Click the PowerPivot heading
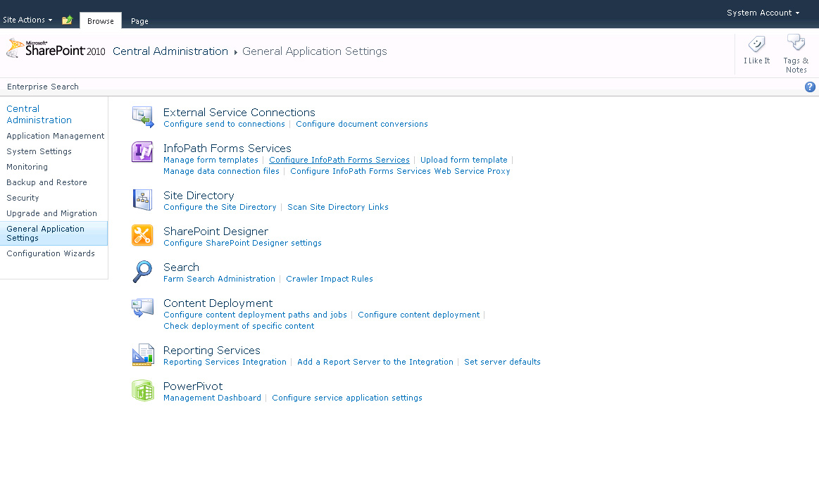 point(193,386)
